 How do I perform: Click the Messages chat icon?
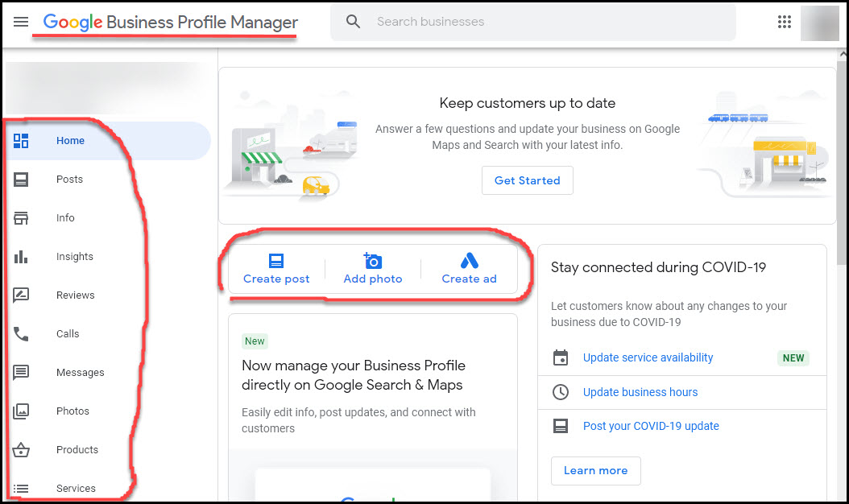click(x=21, y=373)
